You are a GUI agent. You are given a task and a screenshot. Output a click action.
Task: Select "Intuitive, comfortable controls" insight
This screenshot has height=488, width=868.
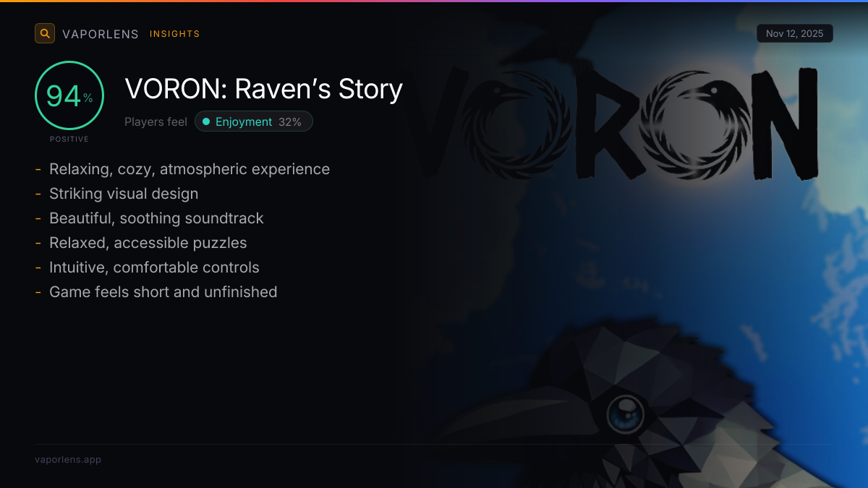(154, 267)
